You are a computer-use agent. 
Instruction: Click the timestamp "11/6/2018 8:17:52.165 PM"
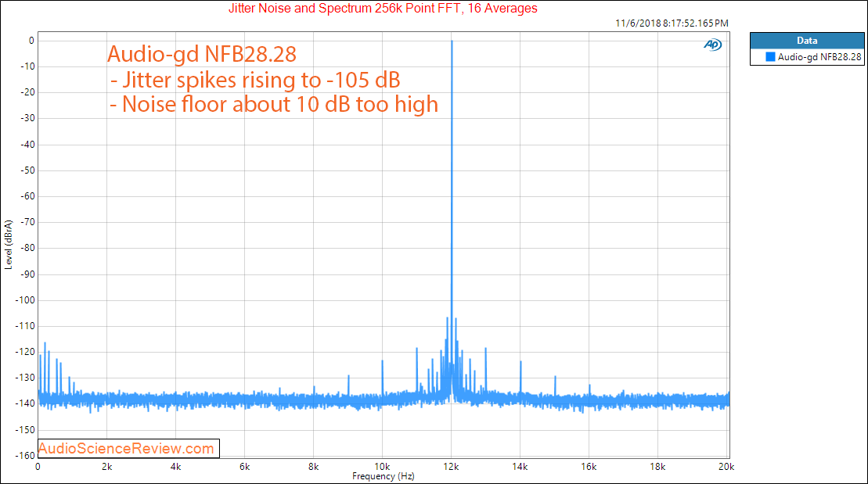(672, 23)
